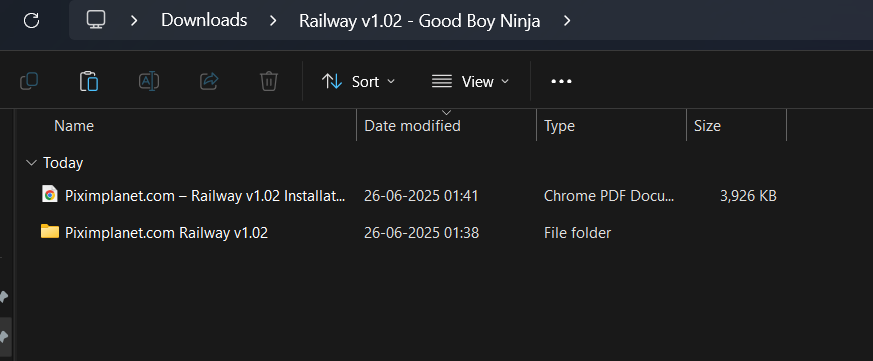Expand chevron after Downloads breadcrumb

[x=273, y=21]
